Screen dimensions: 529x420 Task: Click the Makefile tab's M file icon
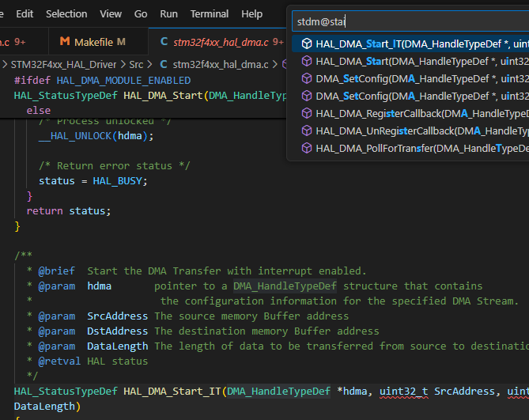coord(66,41)
